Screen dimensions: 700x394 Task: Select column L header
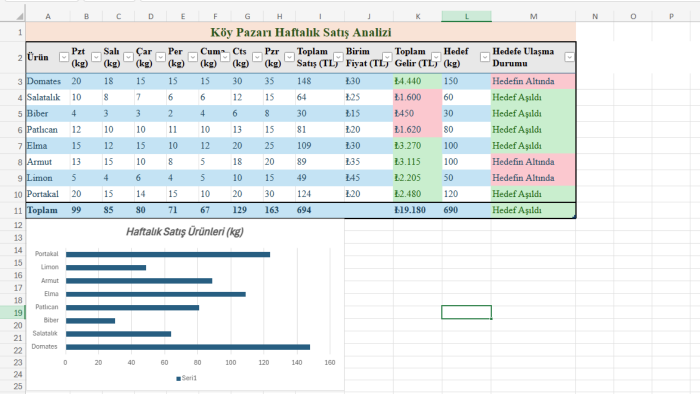coord(467,17)
